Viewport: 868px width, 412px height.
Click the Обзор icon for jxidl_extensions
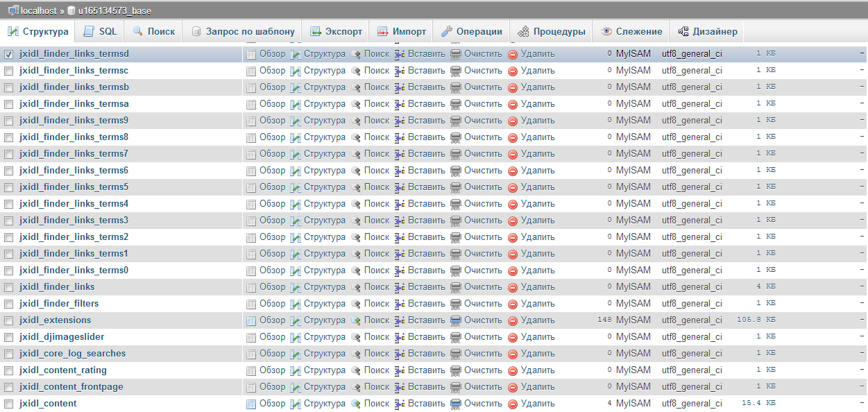pyautogui.click(x=251, y=320)
